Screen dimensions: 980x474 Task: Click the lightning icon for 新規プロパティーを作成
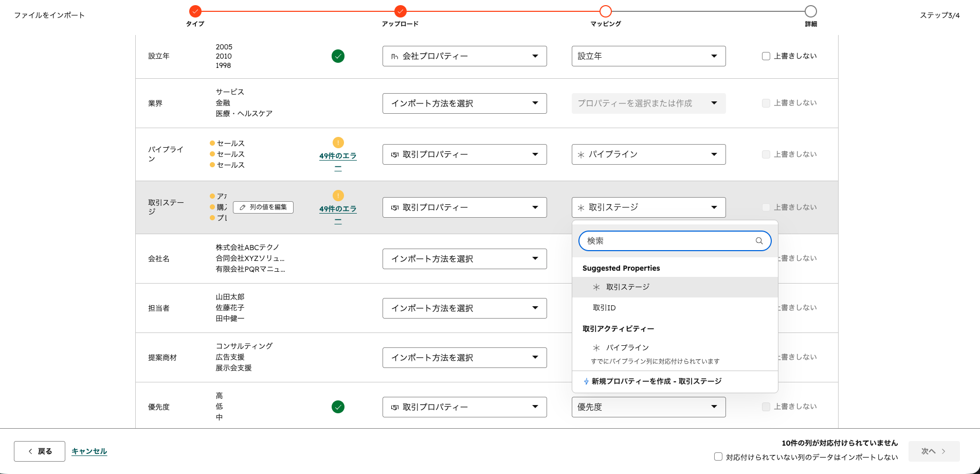pyautogui.click(x=586, y=381)
